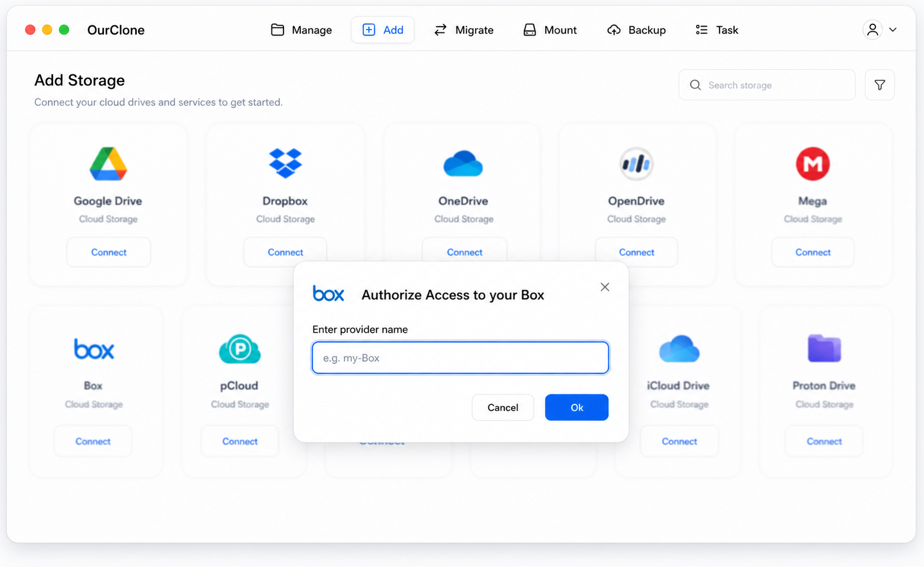
Task: Click the red close window button
Action: [x=31, y=29]
